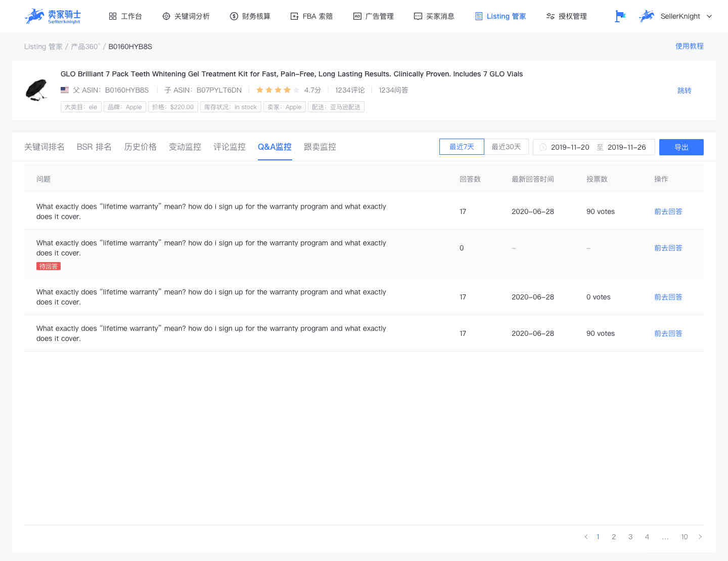Click the 0 votes cell
Viewport: 728px width, 561px height.
pos(599,297)
